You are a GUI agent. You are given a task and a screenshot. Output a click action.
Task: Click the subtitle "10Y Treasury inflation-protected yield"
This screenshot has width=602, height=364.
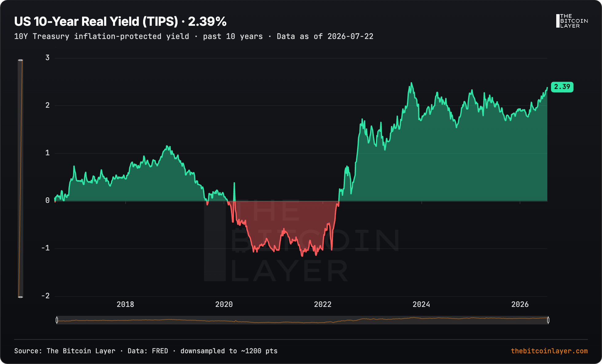tap(102, 37)
